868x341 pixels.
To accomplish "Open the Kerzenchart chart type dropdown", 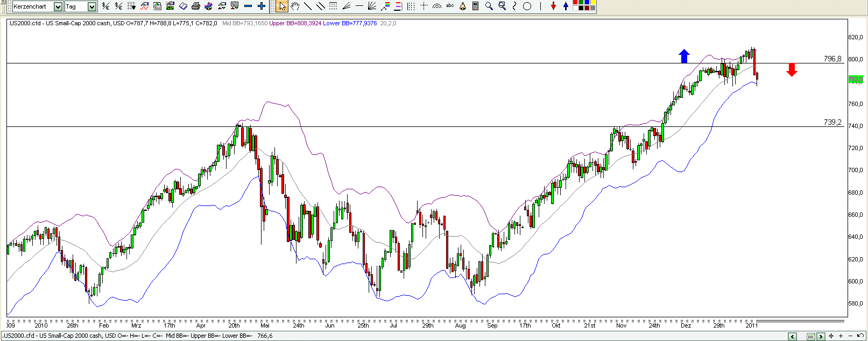I will tap(58, 6).
